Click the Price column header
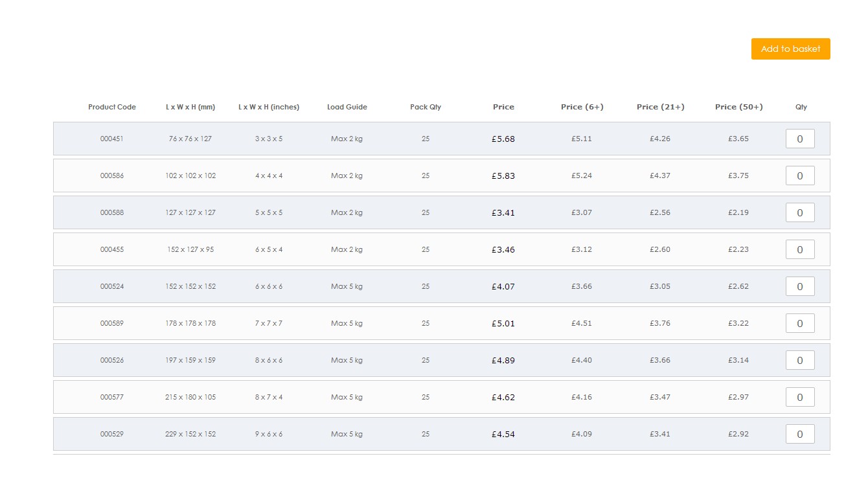 [x=504, y=107]
